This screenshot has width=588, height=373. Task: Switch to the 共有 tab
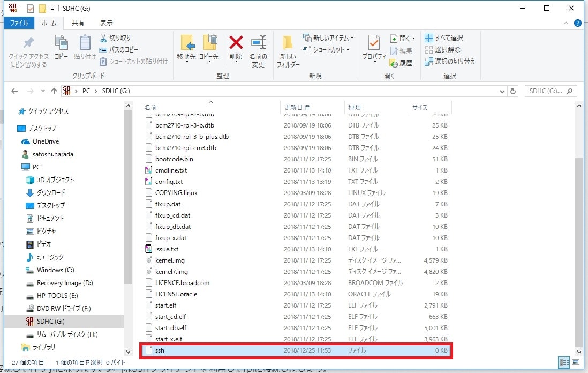pos(78,23)
